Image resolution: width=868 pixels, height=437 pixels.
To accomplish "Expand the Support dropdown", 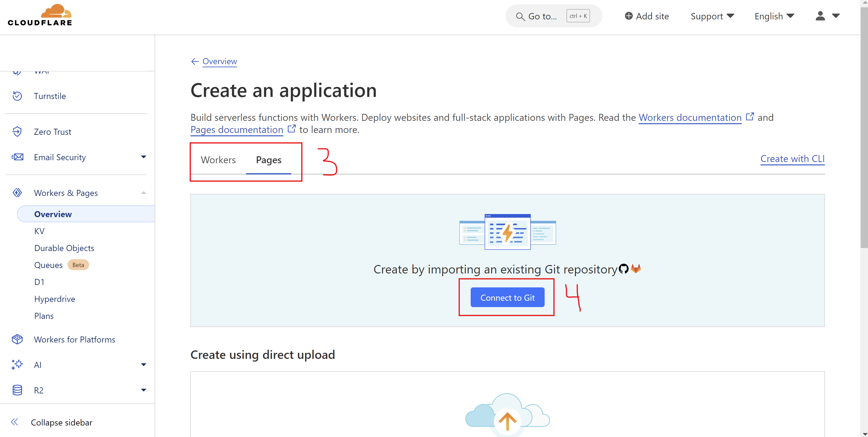I will click(712, 16).
